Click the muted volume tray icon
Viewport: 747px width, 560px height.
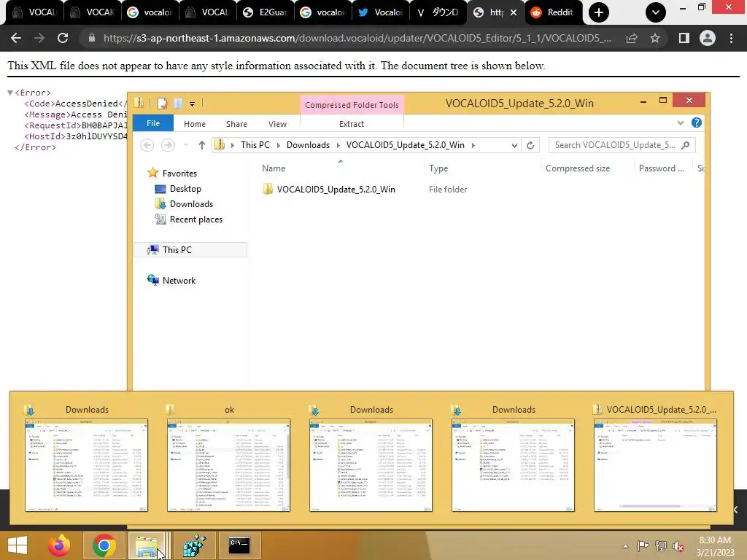(678, 545)
